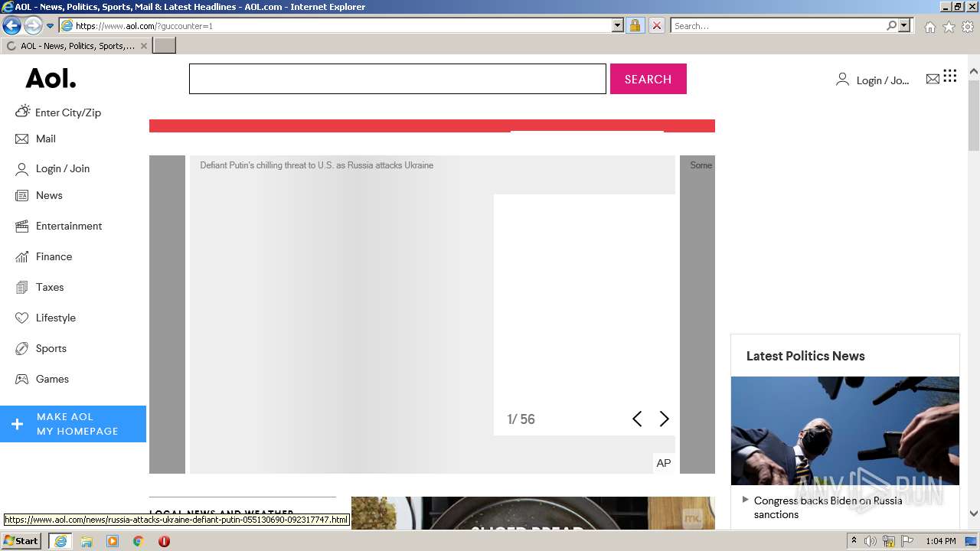Click the browser Back arrow button
Screen dimensions: 980x551
(x=11, y=26)
